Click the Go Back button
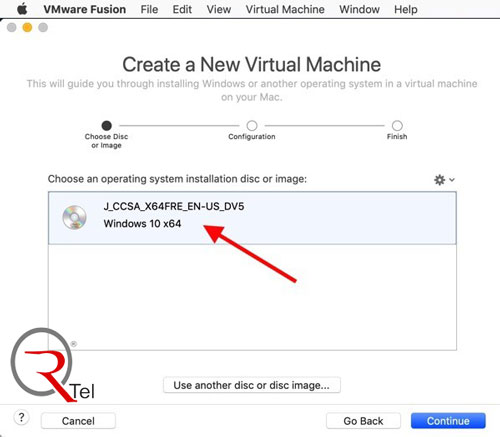The height and width of the screenshot is (437, 500). tap(363, 421)
